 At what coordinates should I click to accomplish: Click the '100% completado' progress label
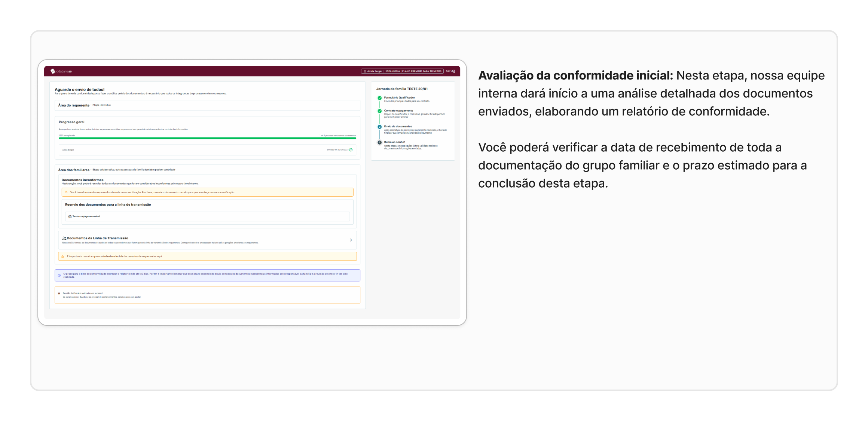[x=67, y=135]
